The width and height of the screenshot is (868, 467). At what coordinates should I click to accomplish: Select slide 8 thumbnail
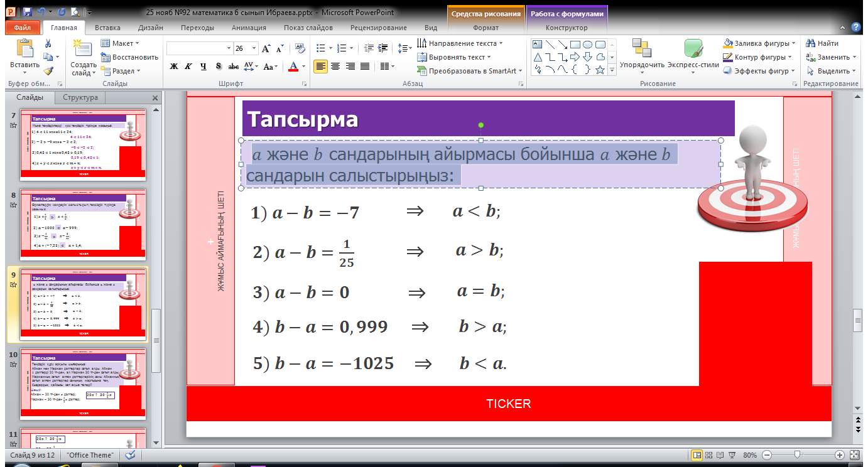[84, 223]
